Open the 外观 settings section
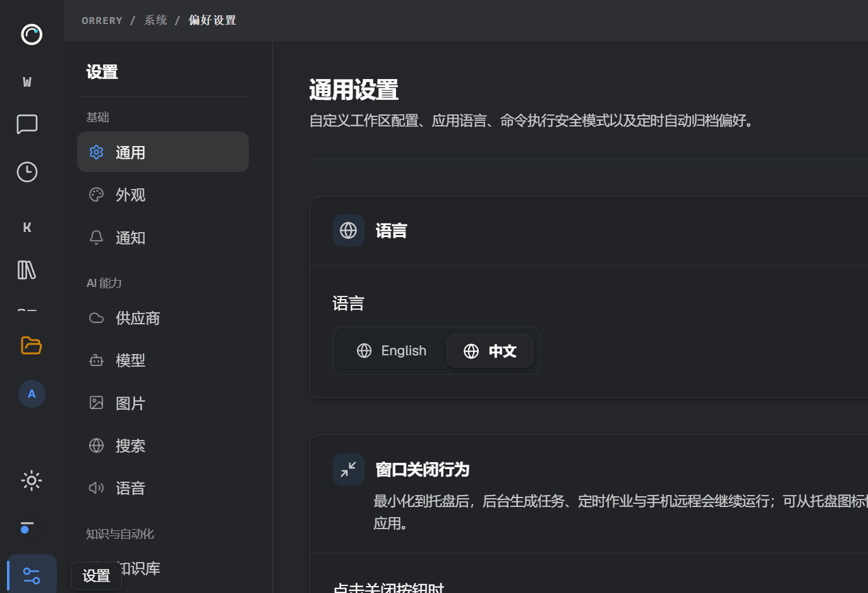Image resolution: width=868 pixels, height=593 pixels. pos(163,195)
